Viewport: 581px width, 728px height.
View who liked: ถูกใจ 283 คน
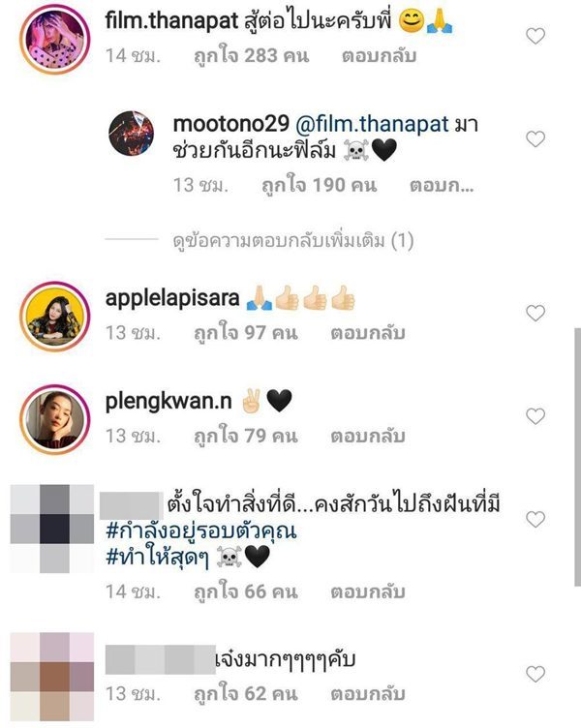[x=251, y=56]
